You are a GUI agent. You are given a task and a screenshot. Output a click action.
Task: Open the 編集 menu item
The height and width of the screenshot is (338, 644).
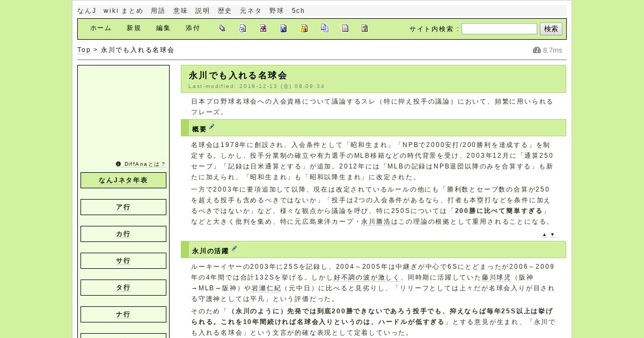(x=163, y=28)
